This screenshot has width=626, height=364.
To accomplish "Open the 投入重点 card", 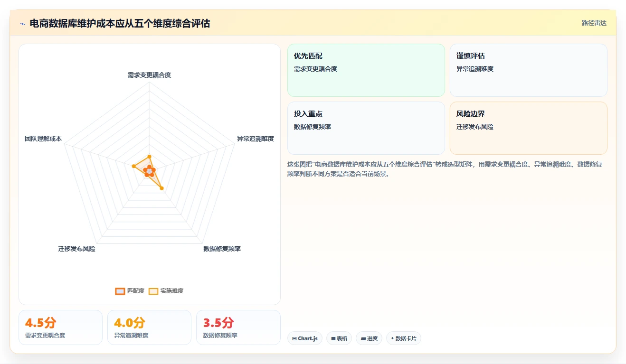I will coord(366,128).
